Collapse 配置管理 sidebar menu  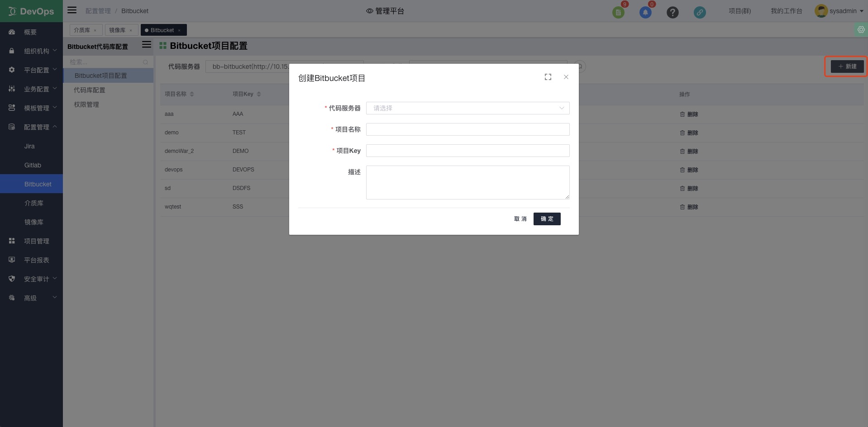(31, 127)
